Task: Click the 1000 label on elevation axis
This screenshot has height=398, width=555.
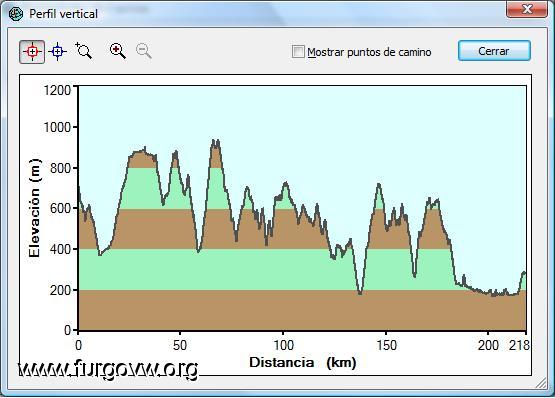Action: (57, 127)
